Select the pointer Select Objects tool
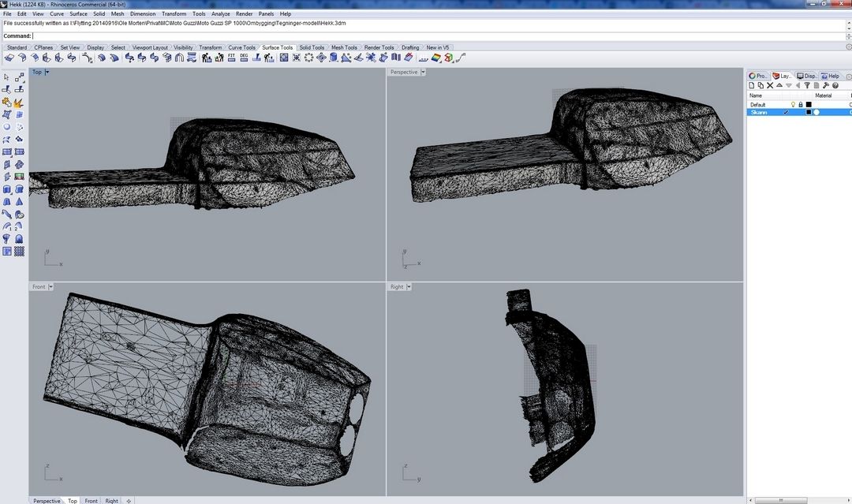852x504 pixels. (x=6, y=77)
